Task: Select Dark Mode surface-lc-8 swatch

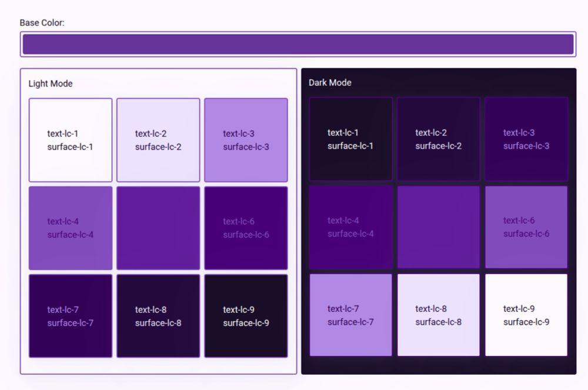Action: [x=439, y=315]
